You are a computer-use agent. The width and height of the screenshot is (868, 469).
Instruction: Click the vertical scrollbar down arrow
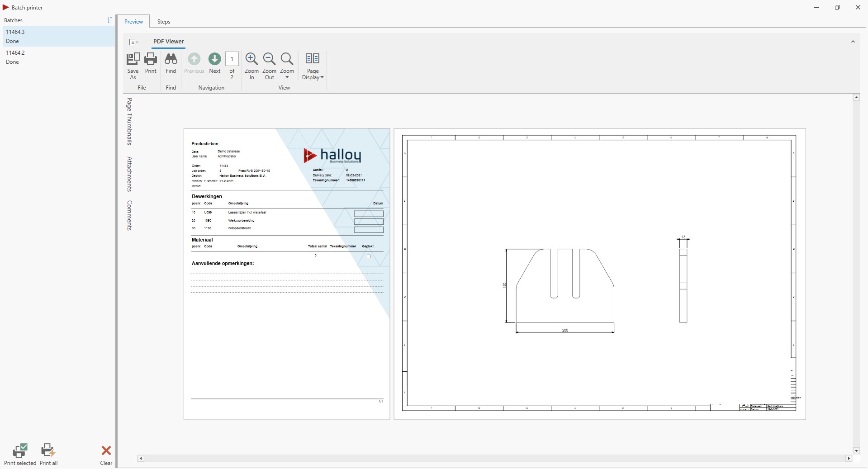pos(856,450)
